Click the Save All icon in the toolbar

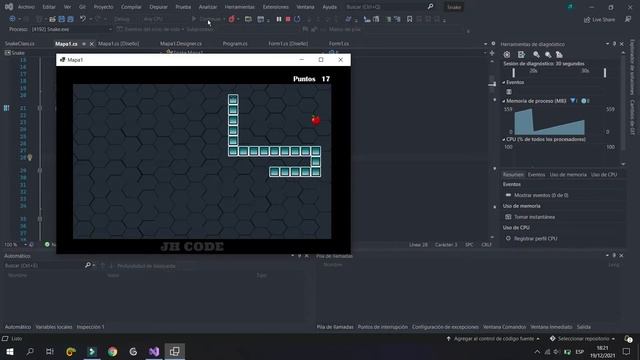pos(70,19)
